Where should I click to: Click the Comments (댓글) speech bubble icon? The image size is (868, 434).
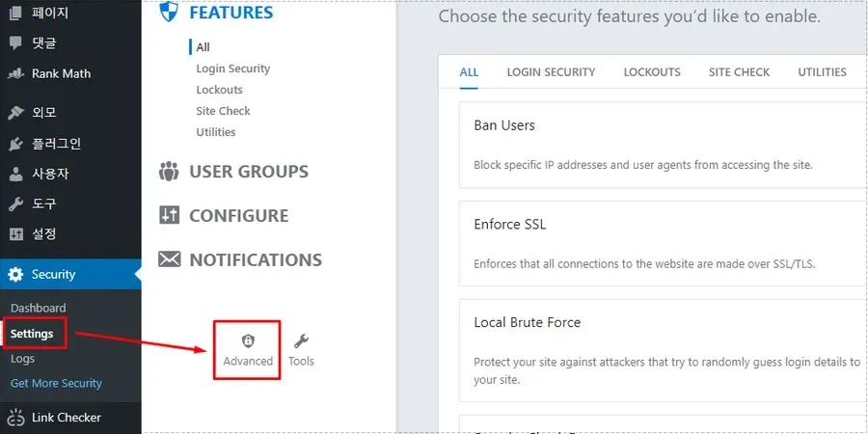(x=16, y=42)
